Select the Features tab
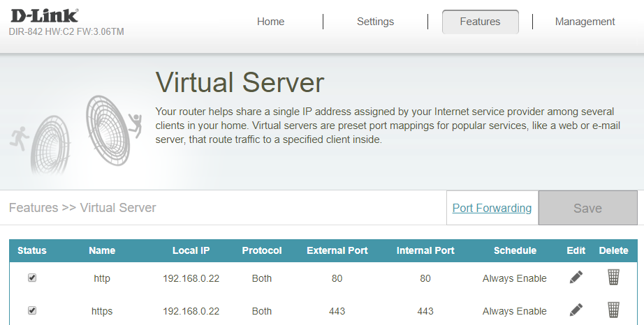Viewport: 644px width, 325px height. coord(480,22)
